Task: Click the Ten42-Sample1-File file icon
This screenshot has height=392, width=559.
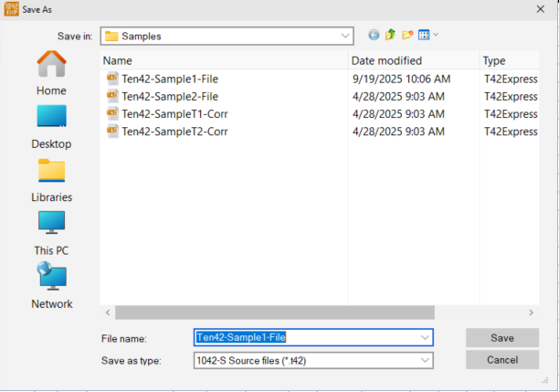Action: point(112,78)
